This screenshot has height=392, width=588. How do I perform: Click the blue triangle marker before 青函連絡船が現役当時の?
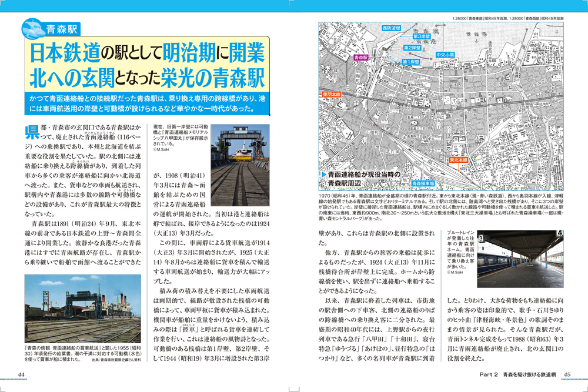click(x=324, y=175)
